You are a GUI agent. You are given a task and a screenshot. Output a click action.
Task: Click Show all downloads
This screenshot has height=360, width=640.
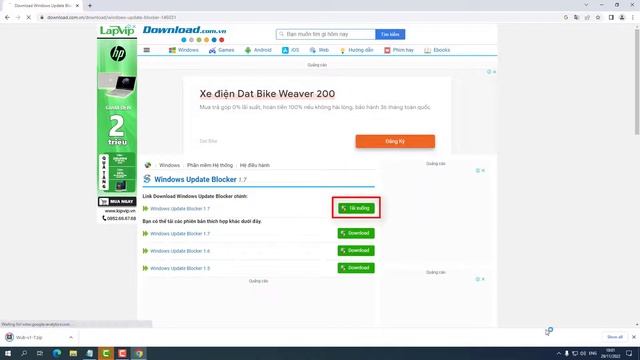[615, 337]
